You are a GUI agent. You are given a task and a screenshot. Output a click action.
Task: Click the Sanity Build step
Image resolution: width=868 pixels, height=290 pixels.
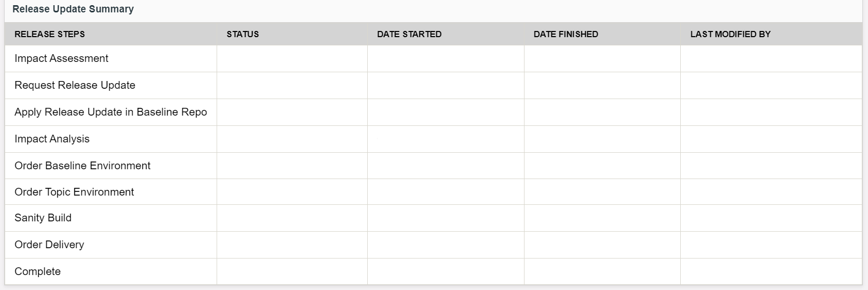[x=43, y=218]
